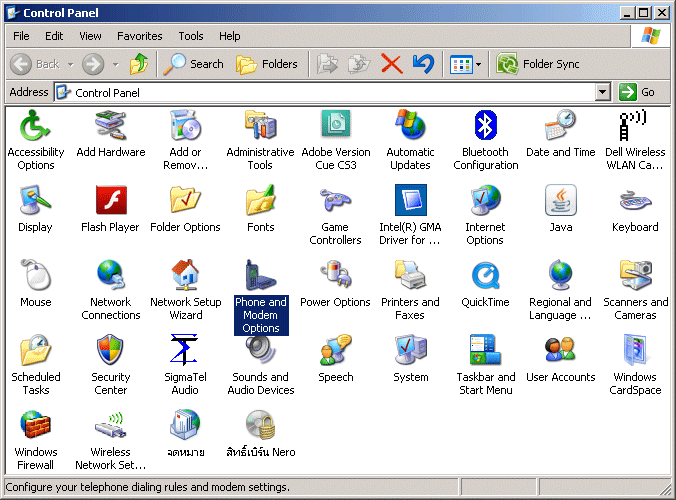Open Internet Options icon
676x500 pixels.
pyautogui.click(x=485, y=200)
